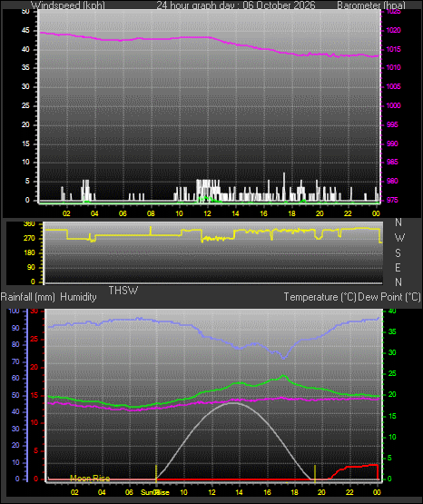
Task: Click the green 10 temperature axis value
Action: (x=392, y=437)
